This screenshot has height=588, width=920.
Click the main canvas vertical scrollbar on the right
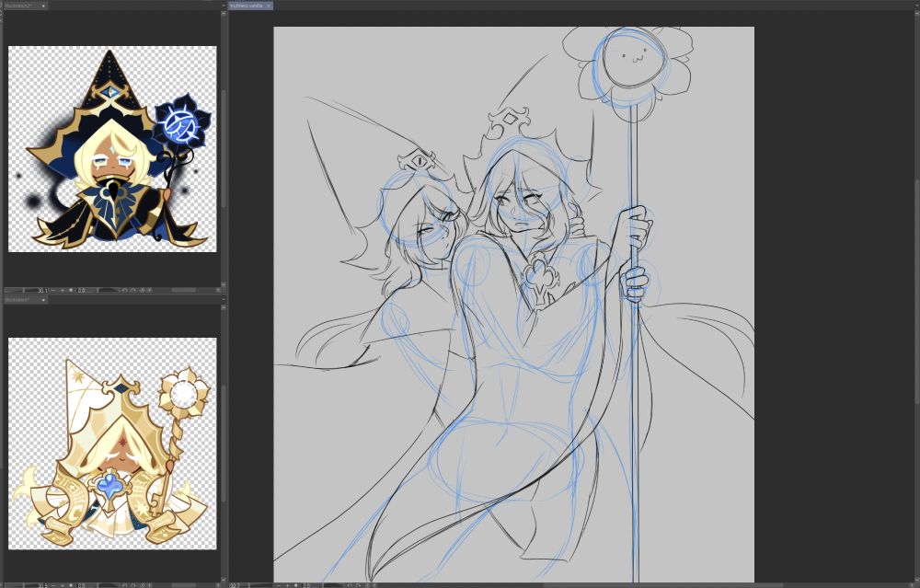pos(916,294)
